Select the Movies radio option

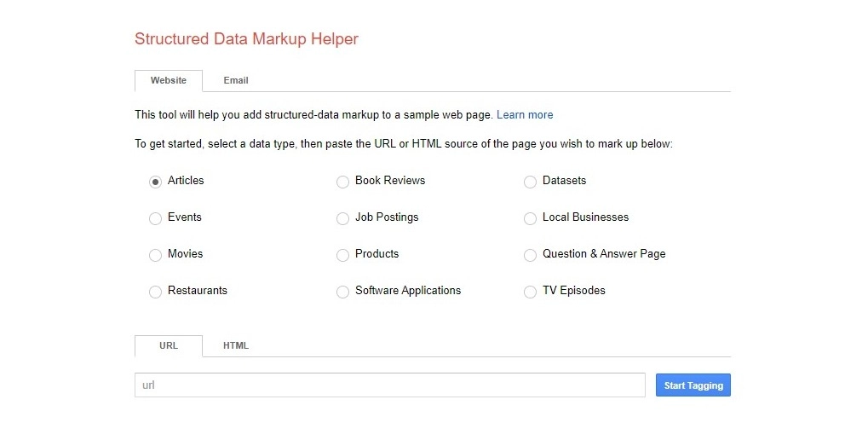(155, 255)
